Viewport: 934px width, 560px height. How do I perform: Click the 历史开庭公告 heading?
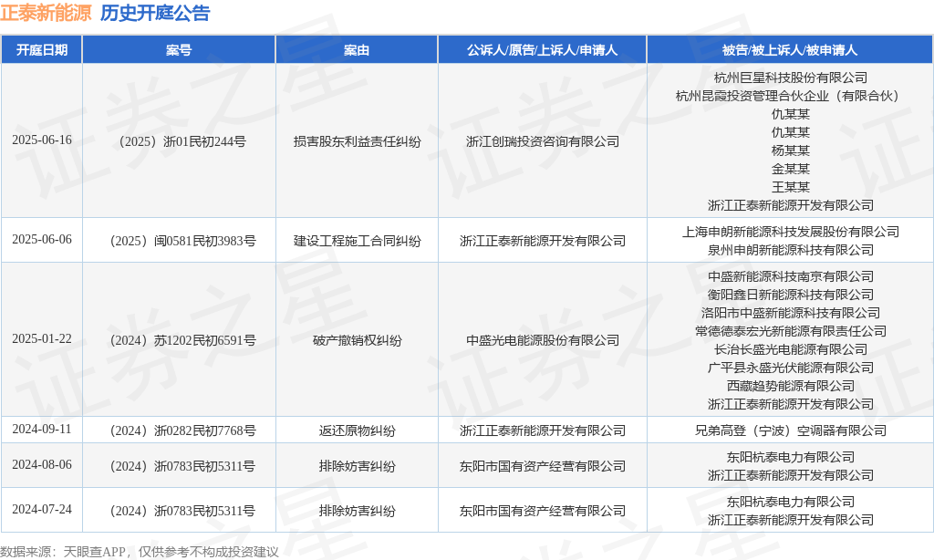(x=155, y=13)
